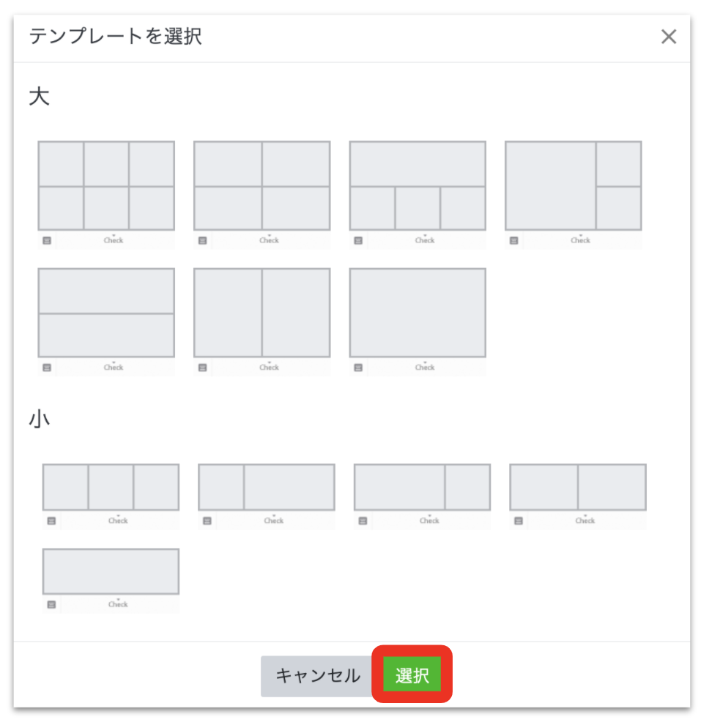
Task: Select the large template with two side-by-side columns
Action: point(262,313)
